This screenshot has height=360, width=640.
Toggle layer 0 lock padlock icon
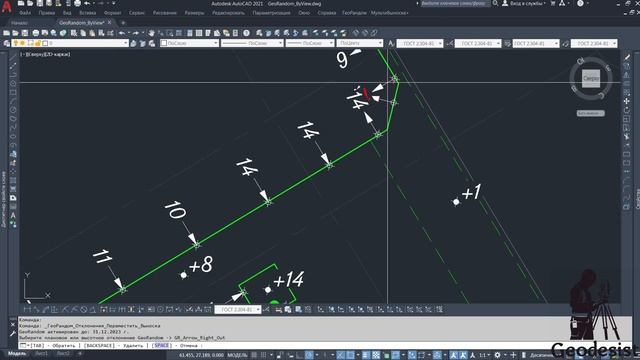click(x=38, y=43)
